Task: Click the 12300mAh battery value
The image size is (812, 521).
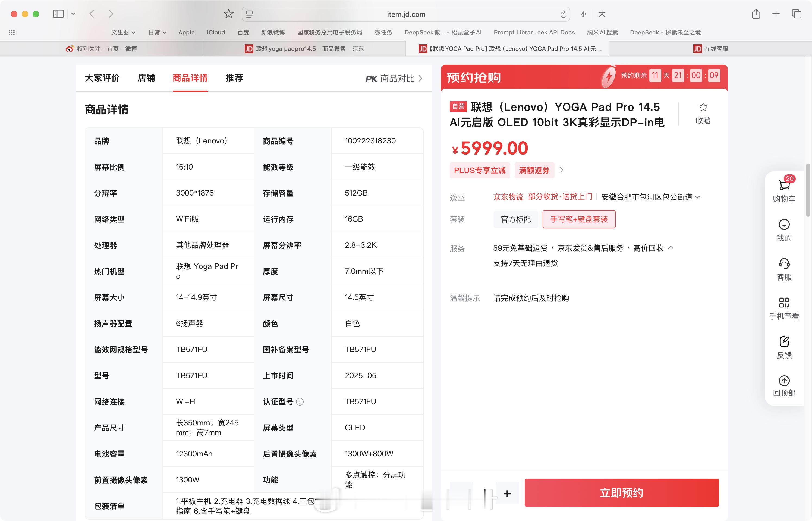Action: click(x=194, y=454)
